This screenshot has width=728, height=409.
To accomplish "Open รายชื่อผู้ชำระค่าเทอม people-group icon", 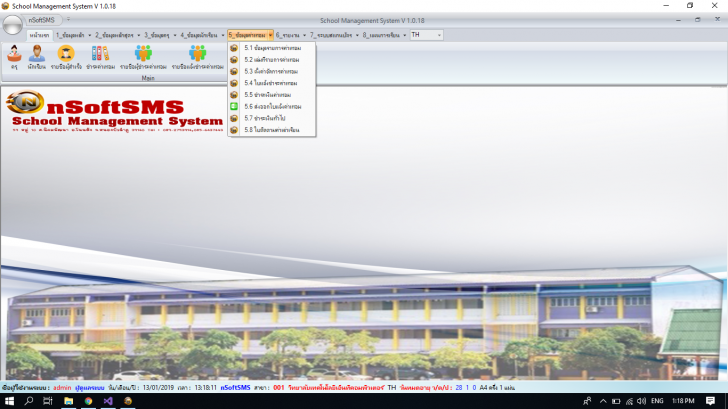I will [143, 57].
